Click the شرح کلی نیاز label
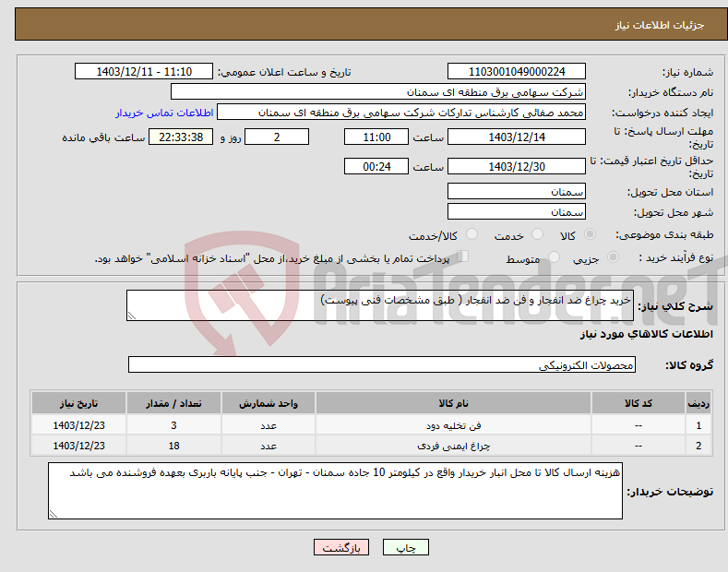Screen dimensions: 728x572 coord(675,306)
